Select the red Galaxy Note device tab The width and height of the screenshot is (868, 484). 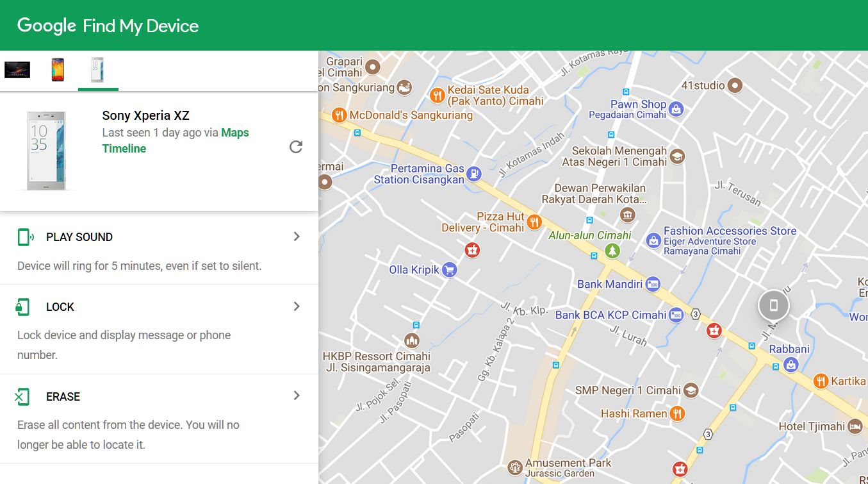[x=58, y=70]
